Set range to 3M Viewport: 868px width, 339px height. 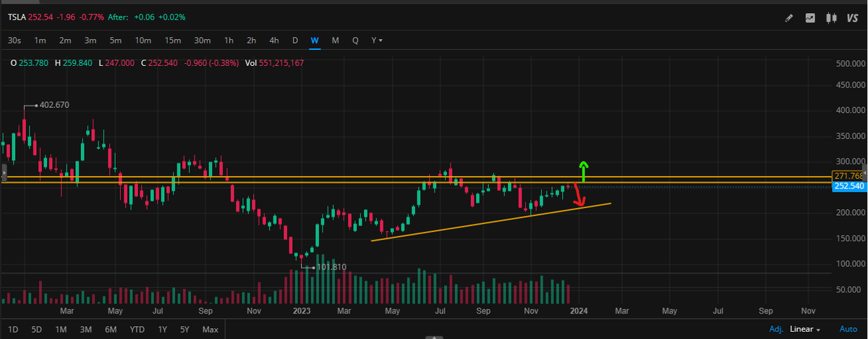(85, 330)
